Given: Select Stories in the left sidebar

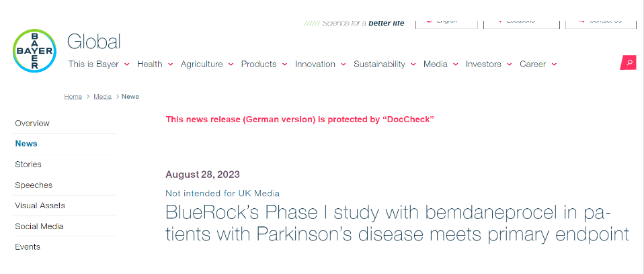Looking at the screenshot, I should tap(28, 165).
